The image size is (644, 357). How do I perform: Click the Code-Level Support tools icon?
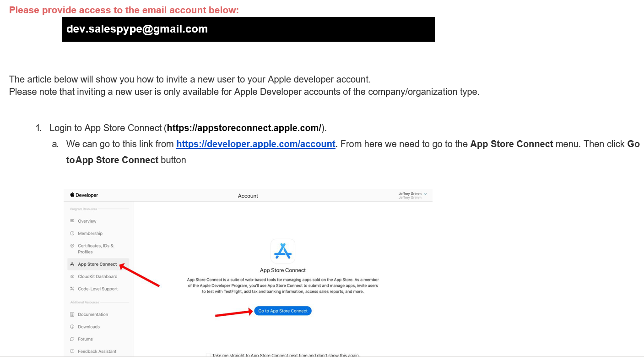tap(72, 289)
